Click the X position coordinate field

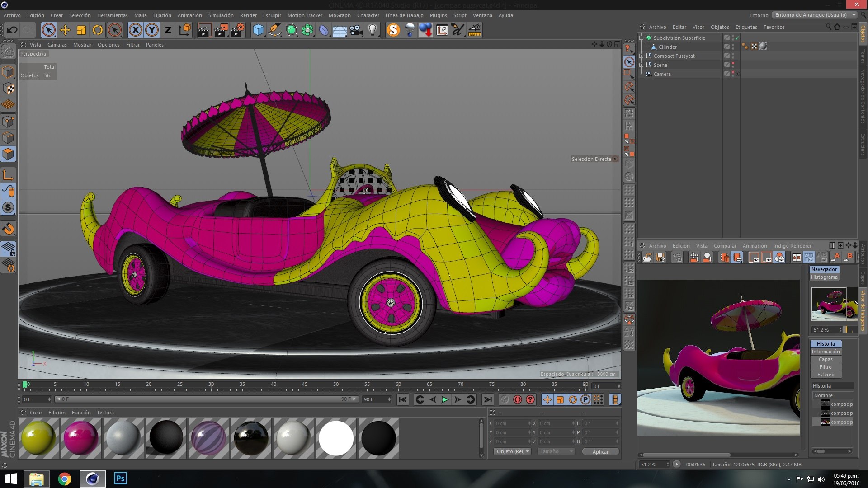point(513,423)
